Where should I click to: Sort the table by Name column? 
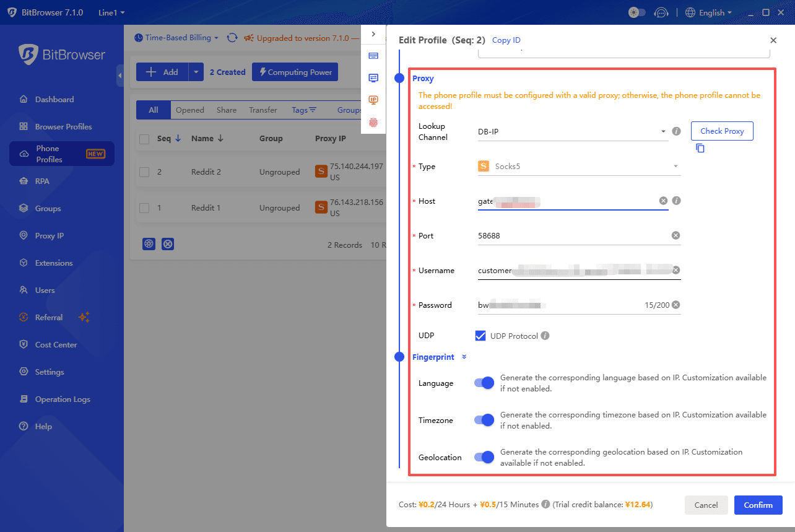tap(207, 139)
